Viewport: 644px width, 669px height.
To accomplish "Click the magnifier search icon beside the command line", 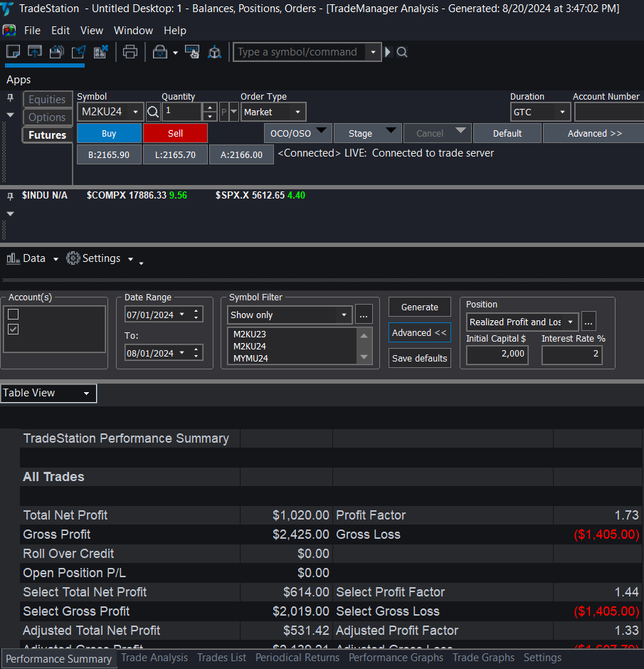I will pyautogui.click(x=402, y=52).
